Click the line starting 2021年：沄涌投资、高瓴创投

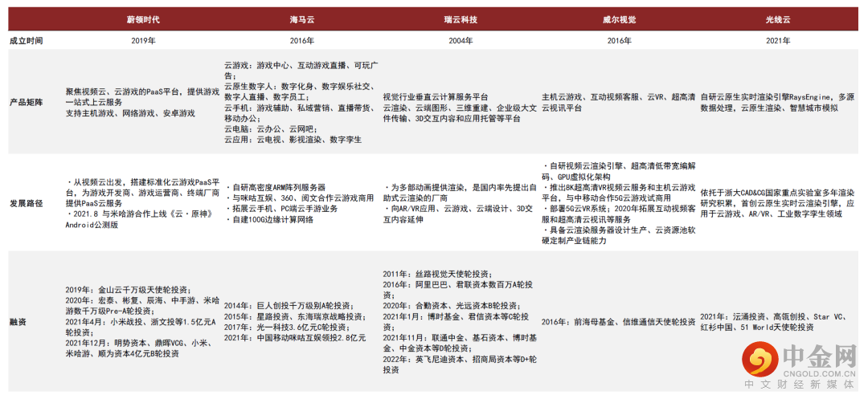point(775,322)
